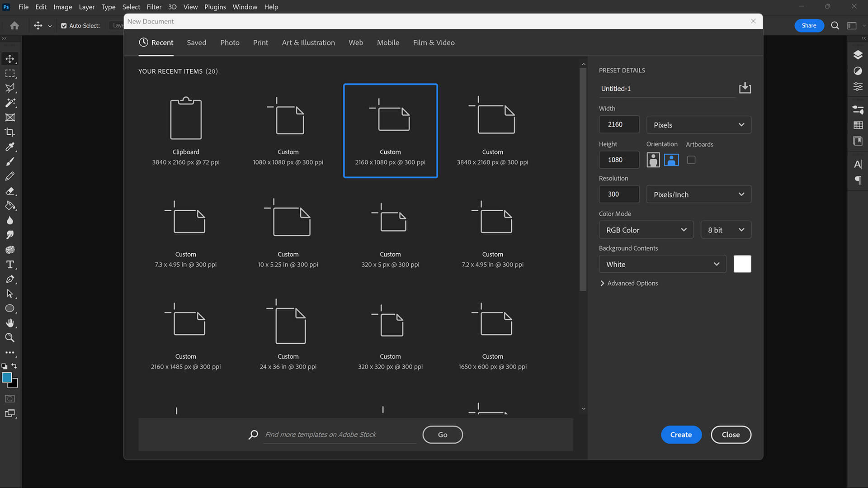This screenshot has width=868, height=488.
Task: Select the Brush tool
Action: [10, 161]
